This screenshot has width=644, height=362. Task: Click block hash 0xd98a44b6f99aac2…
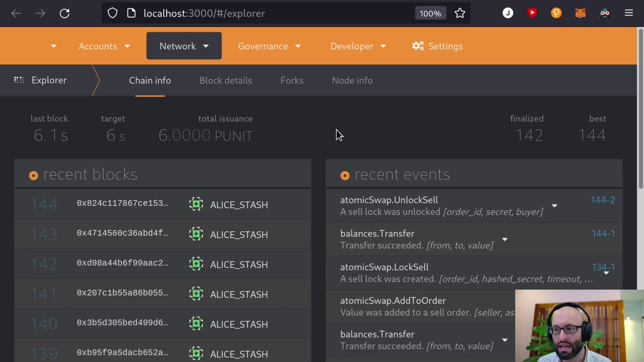point(122,264)
